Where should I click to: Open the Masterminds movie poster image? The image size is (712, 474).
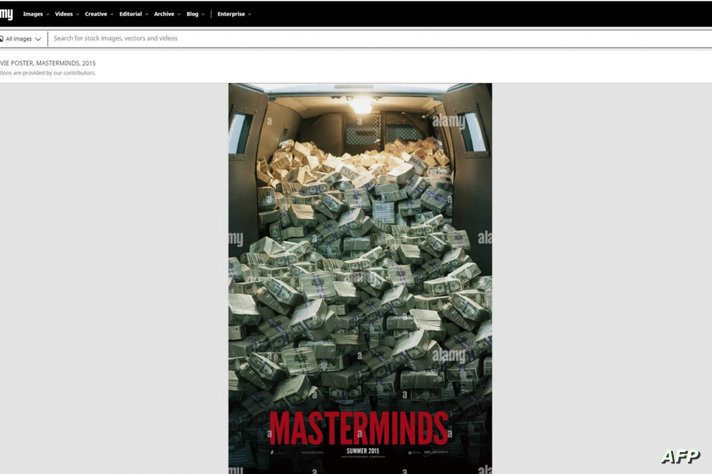point(360,278)
